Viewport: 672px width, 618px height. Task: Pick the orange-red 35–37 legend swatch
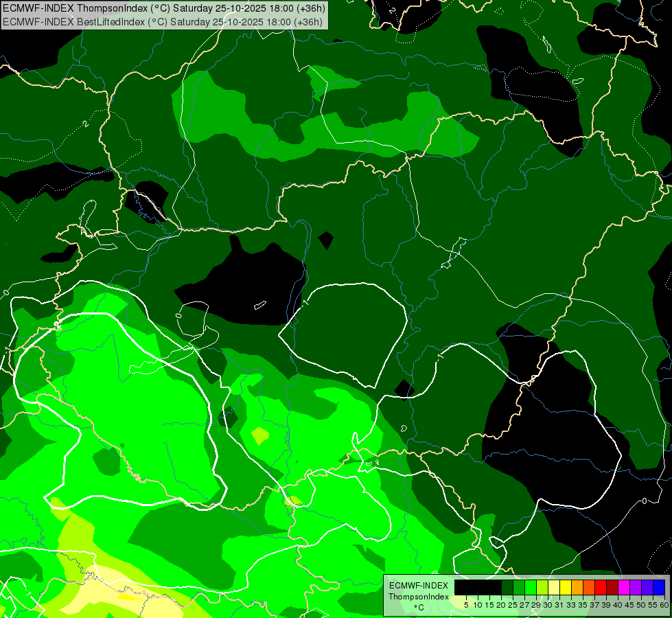589,587
